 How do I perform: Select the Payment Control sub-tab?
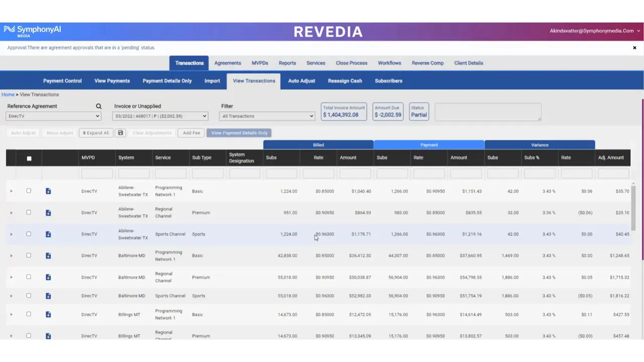pyautogui.click(x=62, y=80)
